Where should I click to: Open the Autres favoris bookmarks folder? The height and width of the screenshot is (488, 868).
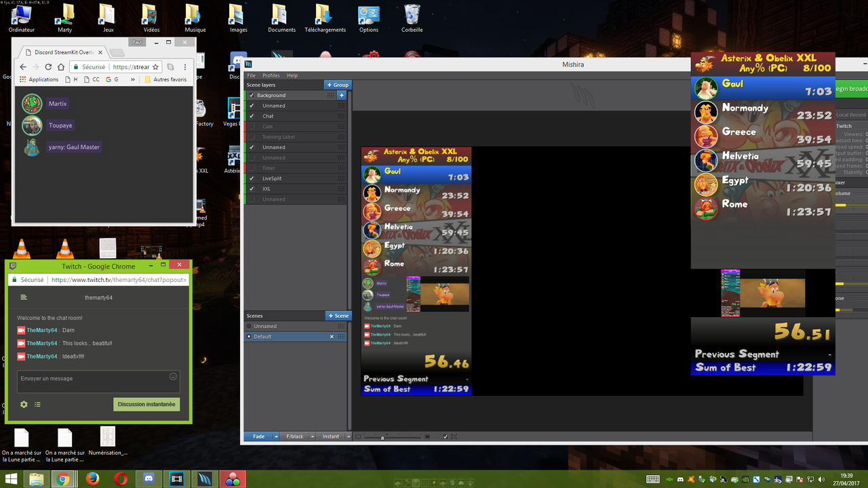tap(165, 79)
